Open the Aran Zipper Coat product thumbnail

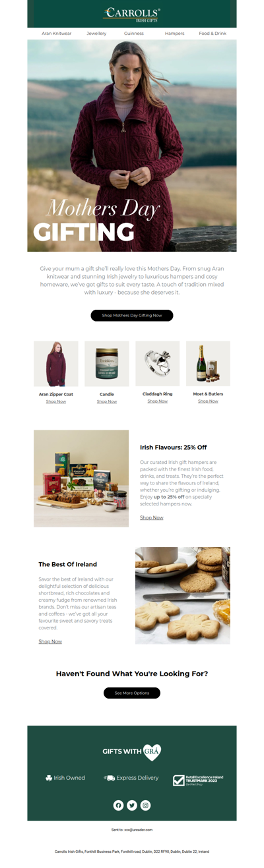tap(56, 364)
